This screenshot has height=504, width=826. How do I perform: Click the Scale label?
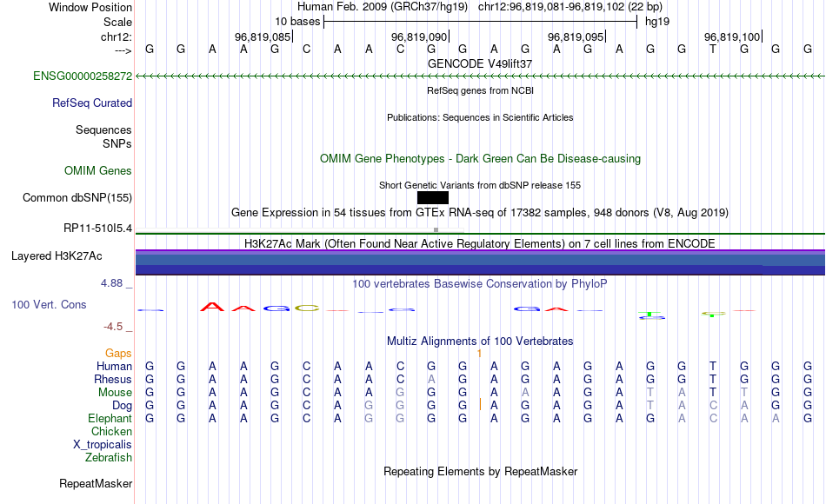pos(118,22)
